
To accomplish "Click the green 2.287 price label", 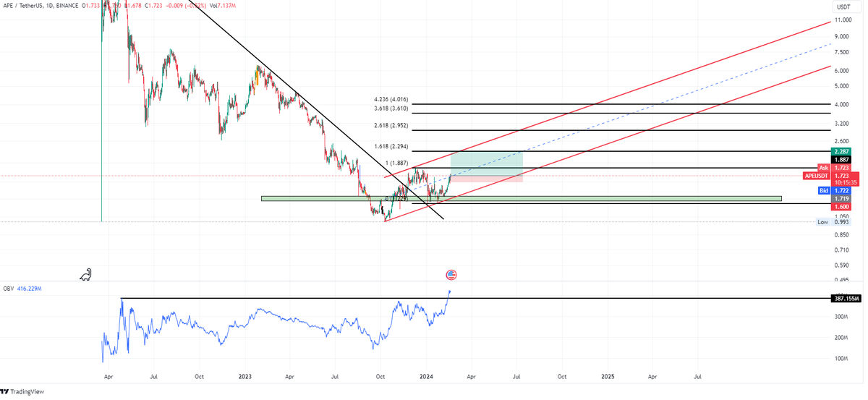I will (841, 152).
